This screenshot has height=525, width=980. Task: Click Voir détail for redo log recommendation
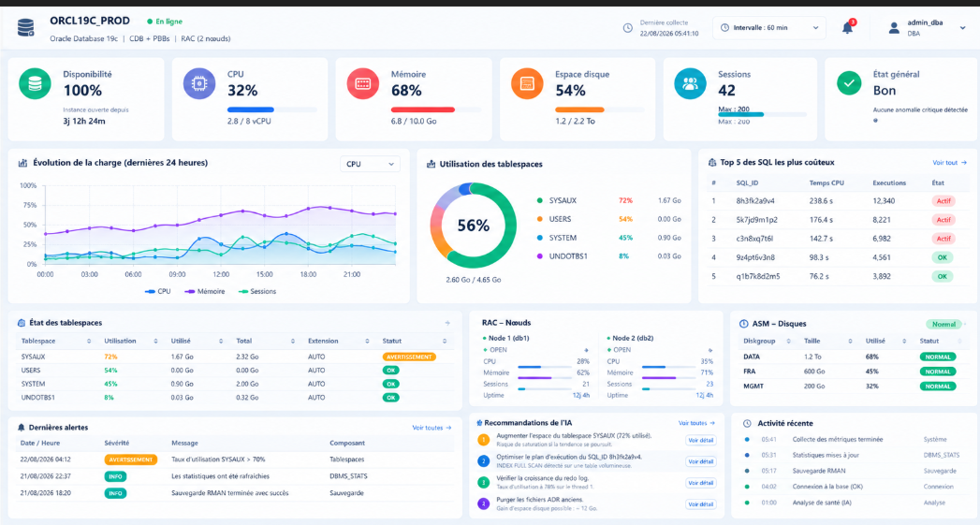click(x=701, y=483)
